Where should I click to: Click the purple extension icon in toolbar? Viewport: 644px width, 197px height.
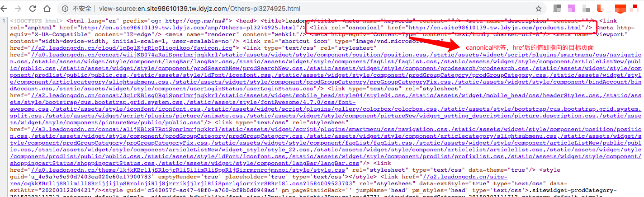click(572, 8)
